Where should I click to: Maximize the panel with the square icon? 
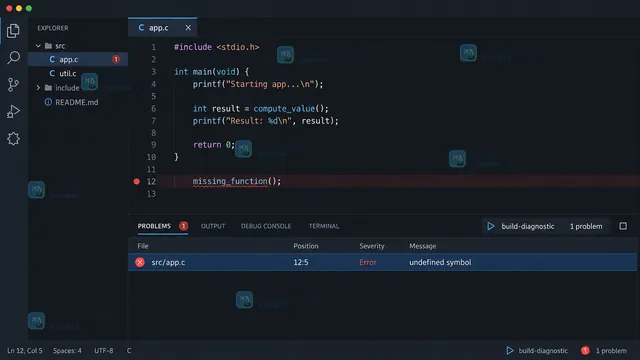(623, 226)
